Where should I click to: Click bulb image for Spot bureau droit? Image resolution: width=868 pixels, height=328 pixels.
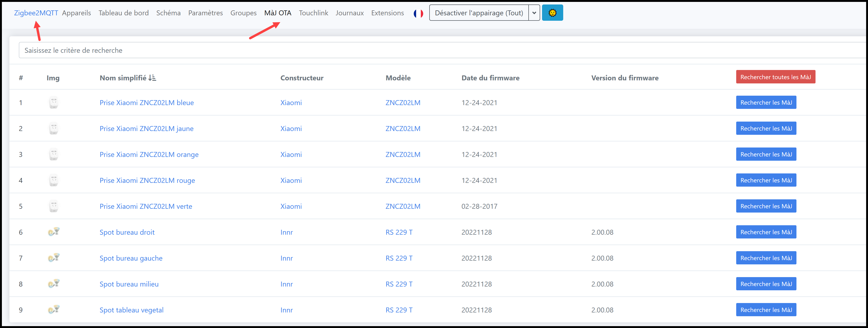tap(54, 231)
